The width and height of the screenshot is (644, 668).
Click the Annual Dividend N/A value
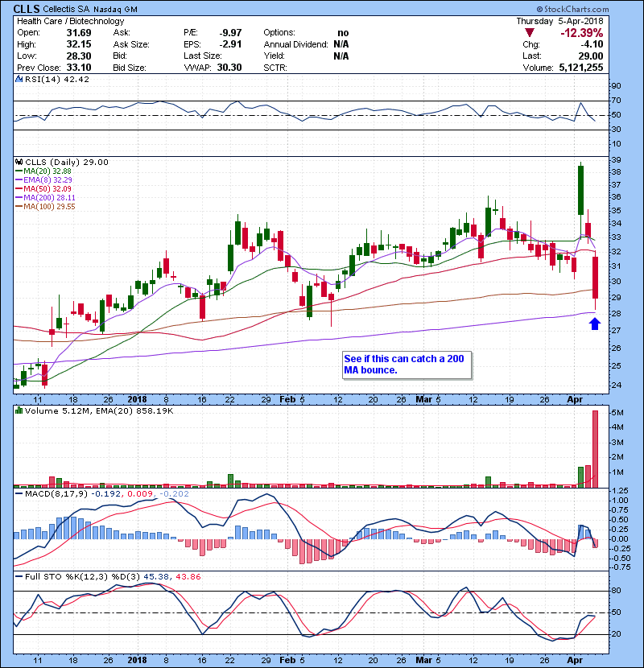341,44
